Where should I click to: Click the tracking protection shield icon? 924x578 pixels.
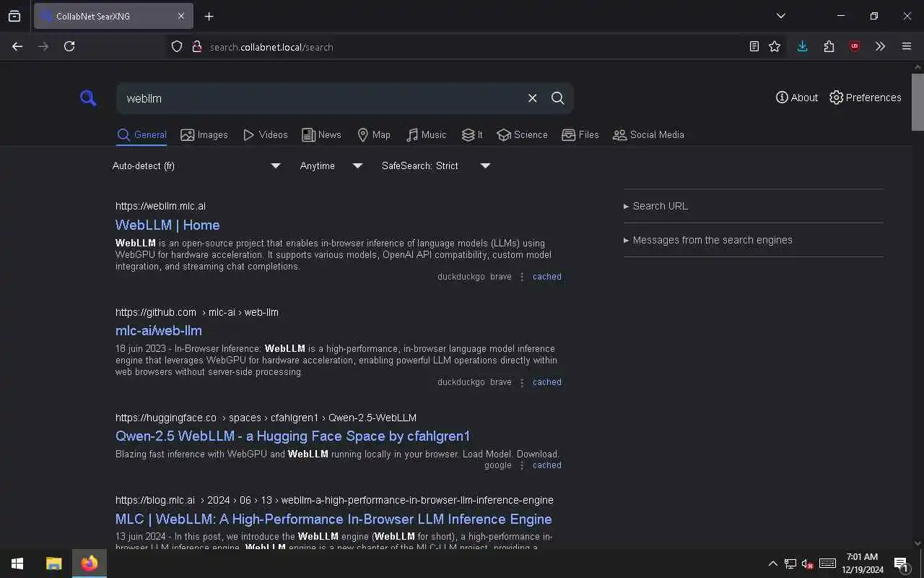click(x=177, y=46)
